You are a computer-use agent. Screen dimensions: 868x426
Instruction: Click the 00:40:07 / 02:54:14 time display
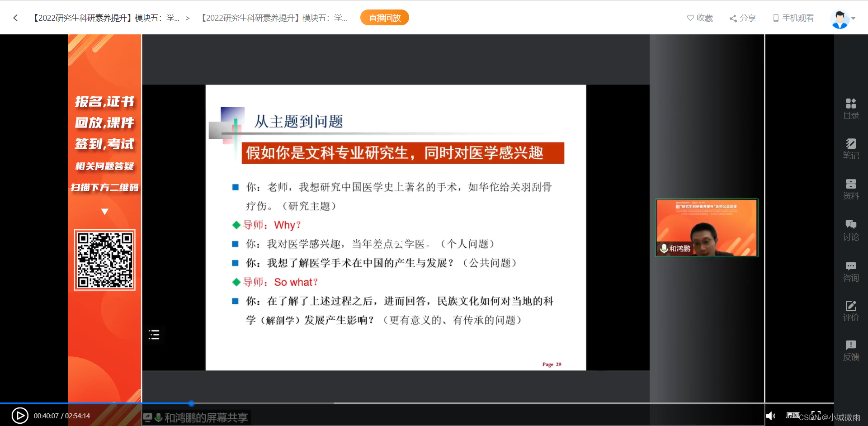[x=62, y=416]
